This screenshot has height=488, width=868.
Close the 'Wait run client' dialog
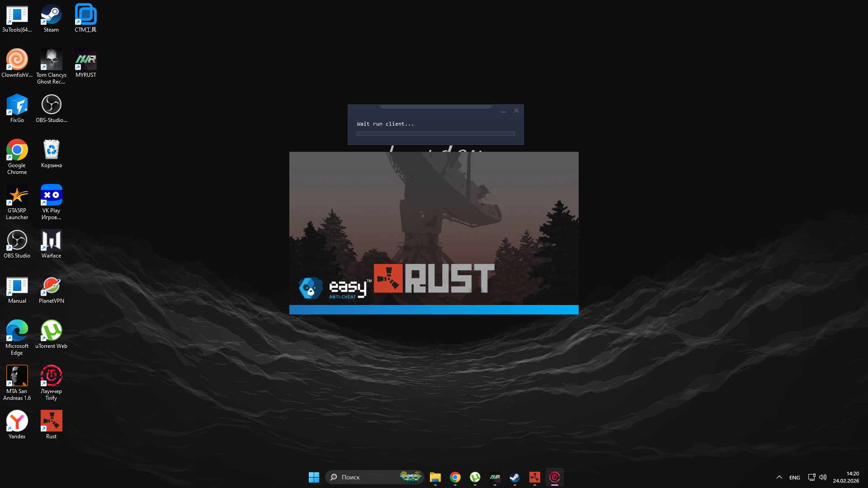tap(516, 111)
